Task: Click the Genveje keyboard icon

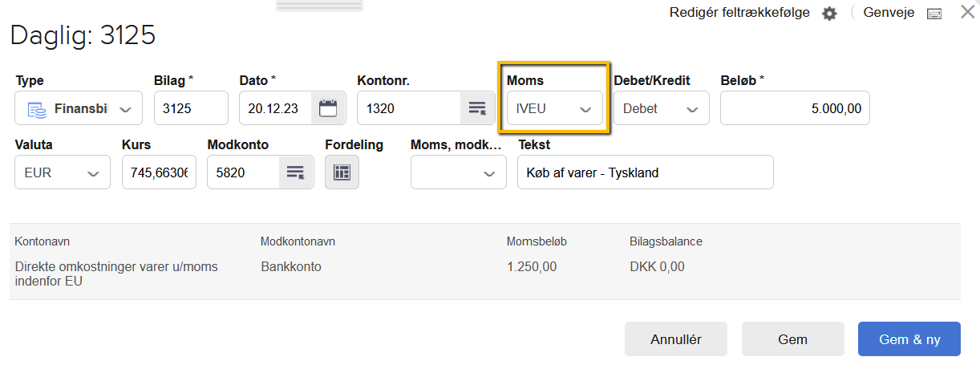Action: point(933,14)
